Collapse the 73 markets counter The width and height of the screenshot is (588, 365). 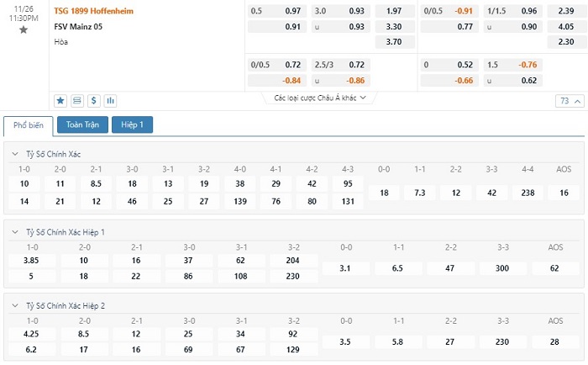(x=568, y=101)
